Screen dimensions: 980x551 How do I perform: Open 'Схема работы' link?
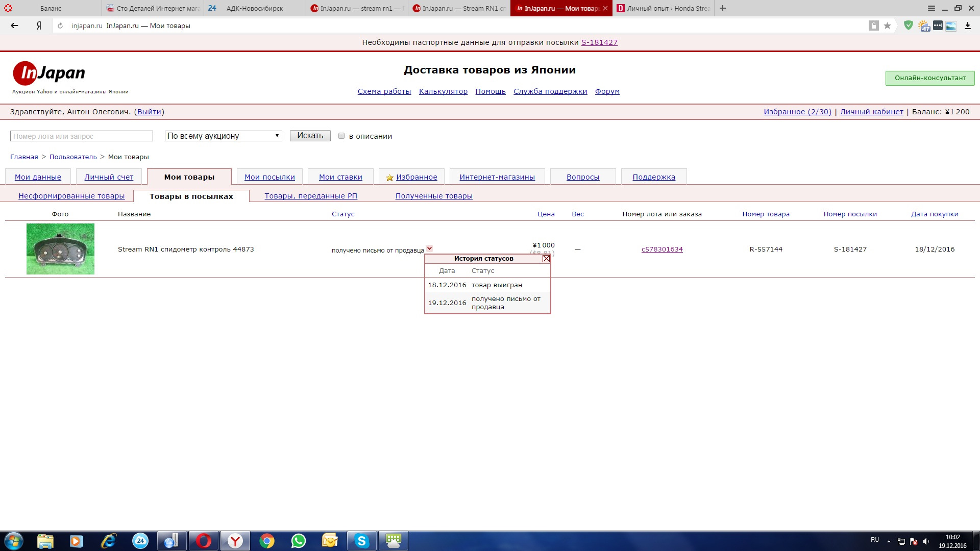(x=384, y=91)
